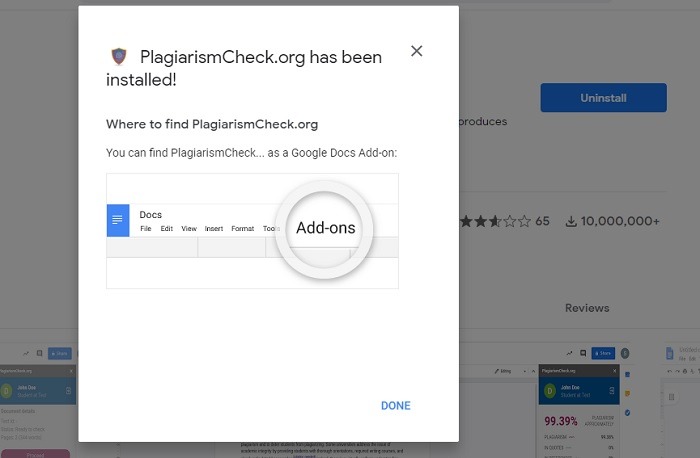
Task: Click the download count icon
Action: point(571,221)
